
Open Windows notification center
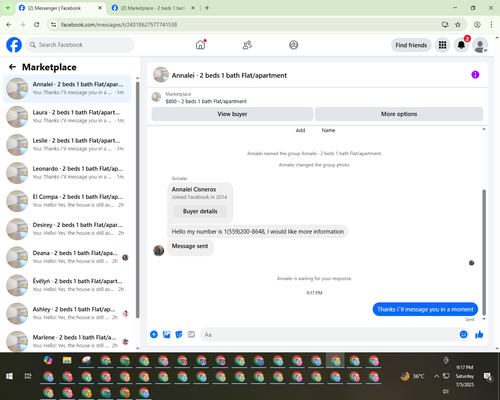coord(488,377)
